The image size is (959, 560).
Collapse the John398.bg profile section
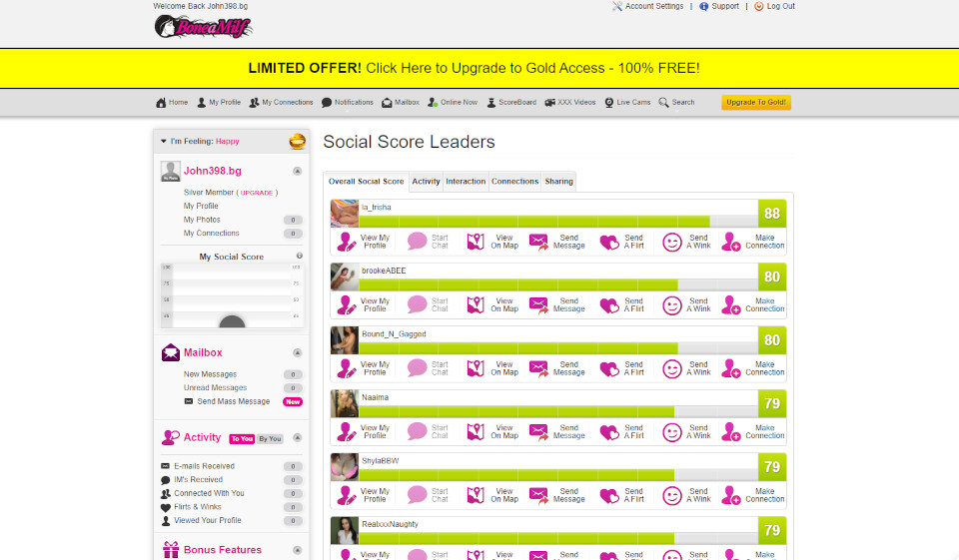(x=297, y=171)
